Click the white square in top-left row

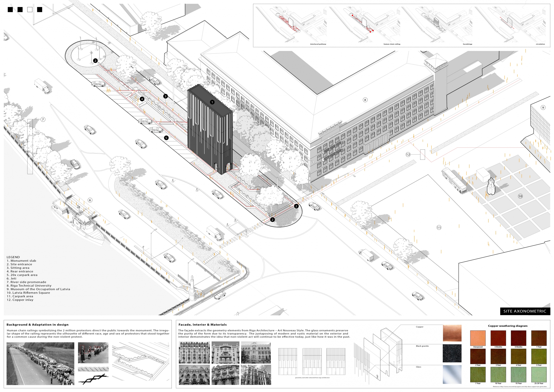click(x=30, y=10)
